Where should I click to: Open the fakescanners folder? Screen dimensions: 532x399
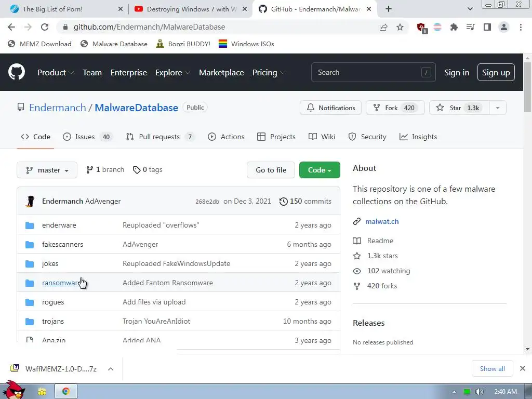click(62, 244)
